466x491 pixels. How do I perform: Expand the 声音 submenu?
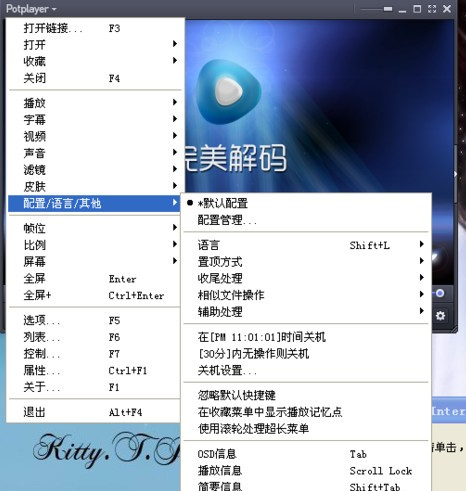(x=94, y=153)
